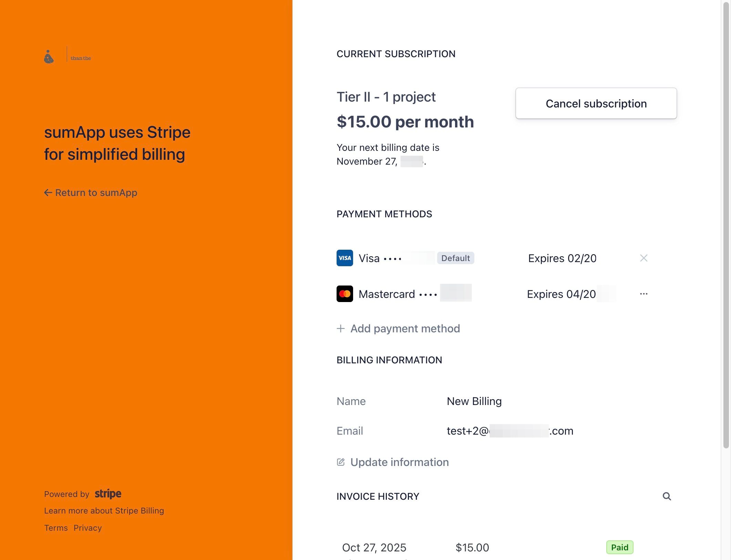Open Learn more about Stripe Billing

click(104, 511)
